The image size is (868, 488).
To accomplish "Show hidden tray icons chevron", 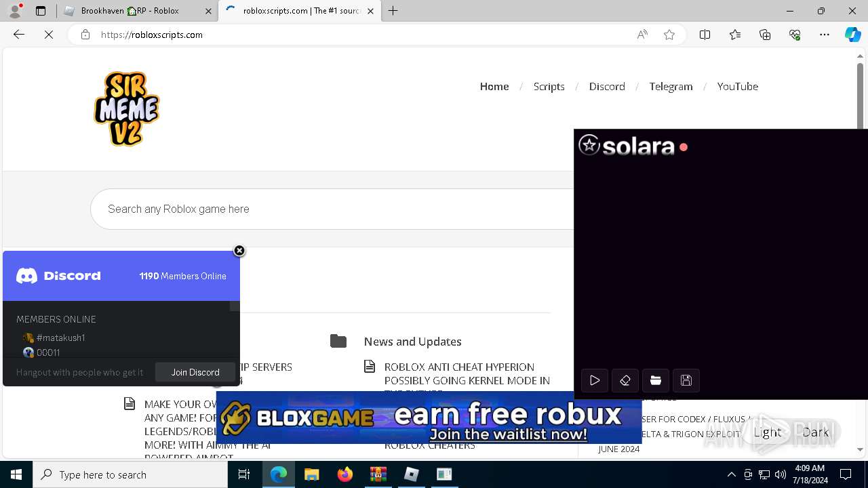I will (x=731, y=474).
